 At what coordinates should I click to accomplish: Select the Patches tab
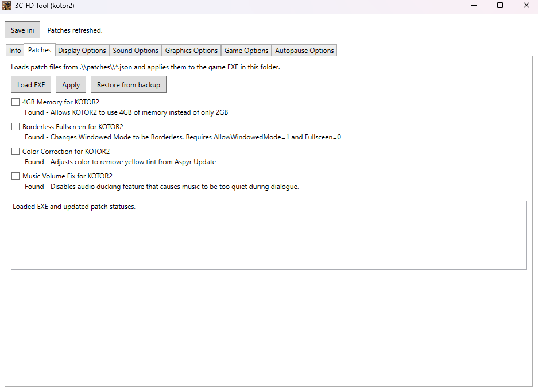[x=40, y=50]
